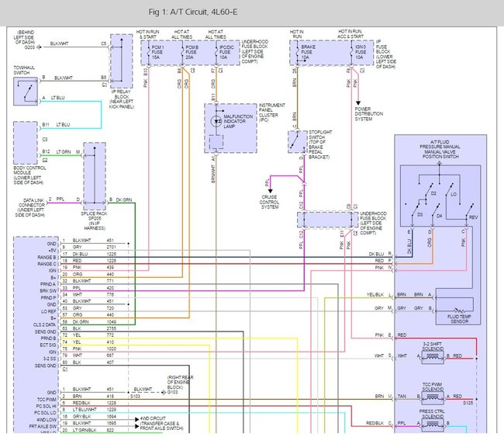Select the 'YEL/BLK' wire label at pin L
504x437 pixels.
click(x=375, y=295)
